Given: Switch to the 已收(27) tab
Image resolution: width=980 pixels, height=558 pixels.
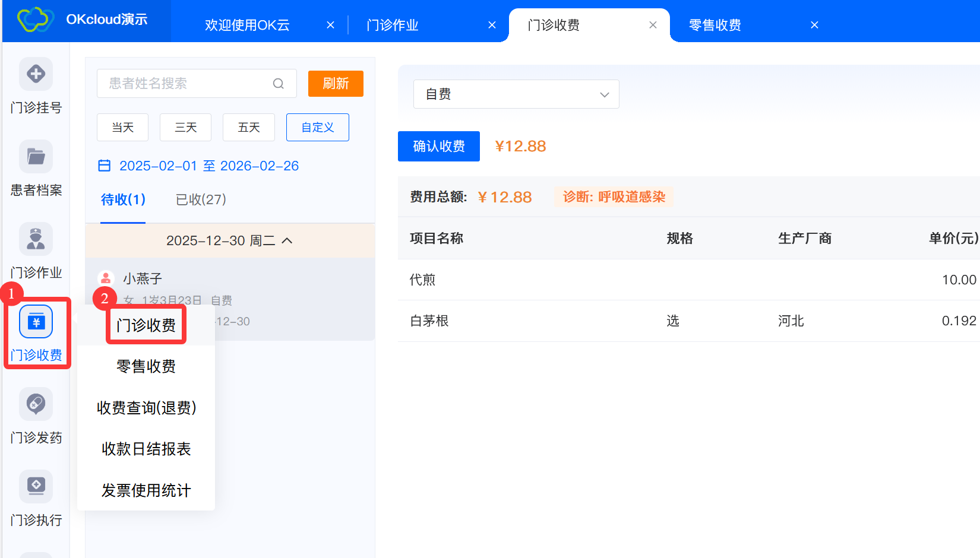Looking at the screenshot, I should (x=201, y=199).
